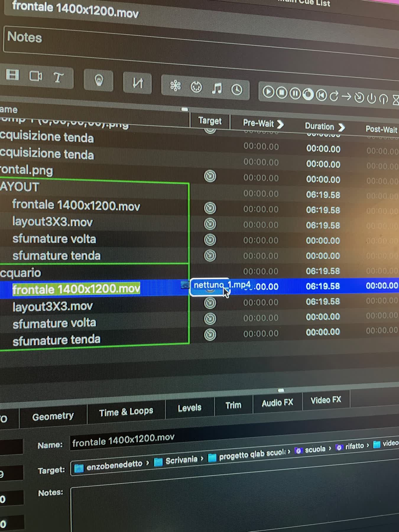Add a Load cue from the toolbar

(x=308, y=94)
